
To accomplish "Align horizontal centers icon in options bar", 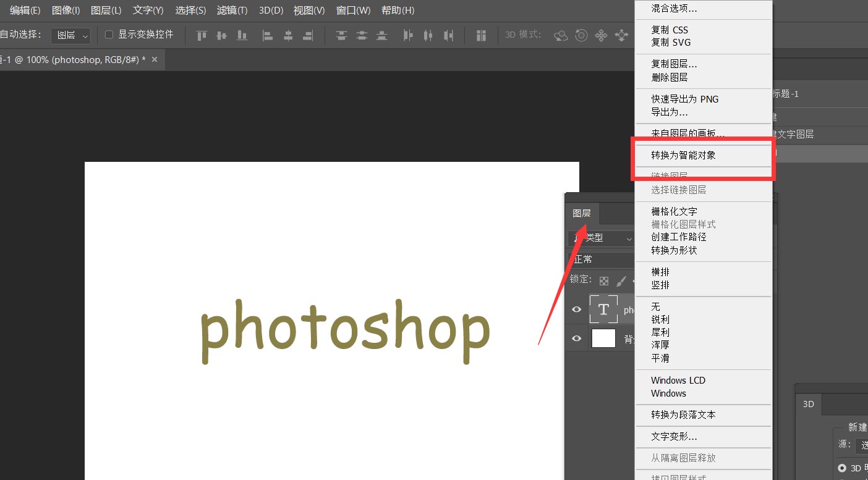I will pyautogui.click(x=288, y=36).
